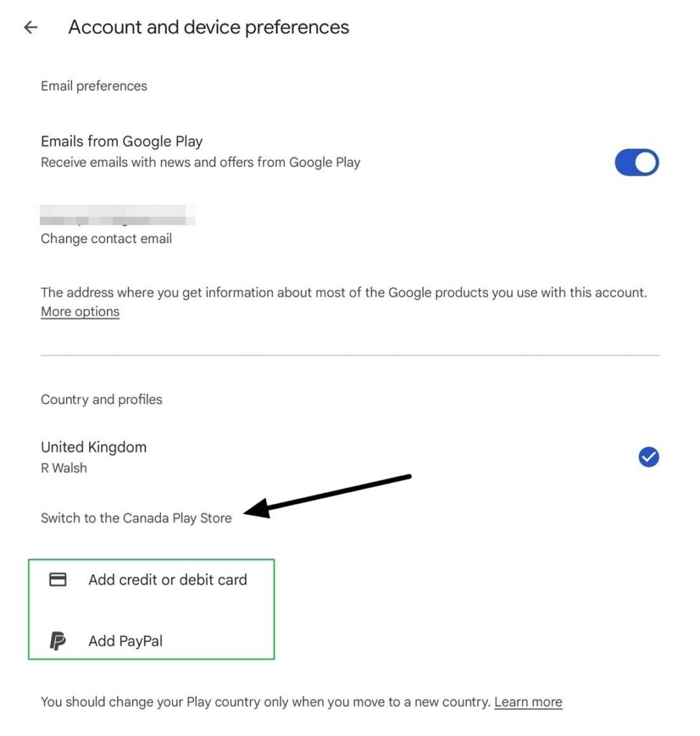Open the Learn more link
This screenshot has width=700, height=736.
point(528,701)
